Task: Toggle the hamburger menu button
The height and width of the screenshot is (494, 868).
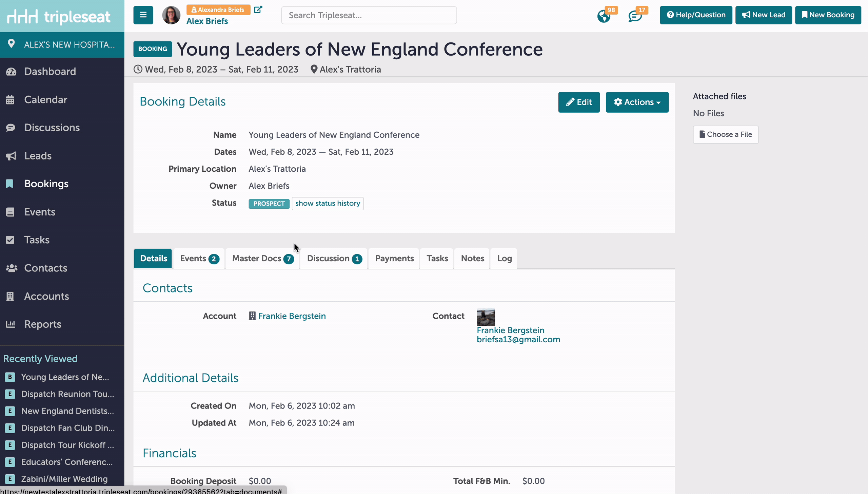Action: [x=143, y=15]
